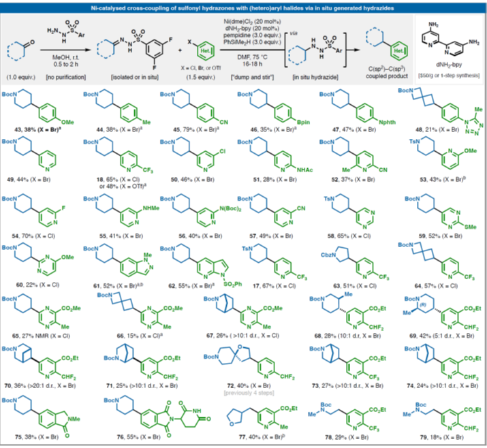Image resolution: width=487 pixels, height=448 pixels.
Task: Click the label "48, 21% (X = Br)"
Action: [437, 130]
